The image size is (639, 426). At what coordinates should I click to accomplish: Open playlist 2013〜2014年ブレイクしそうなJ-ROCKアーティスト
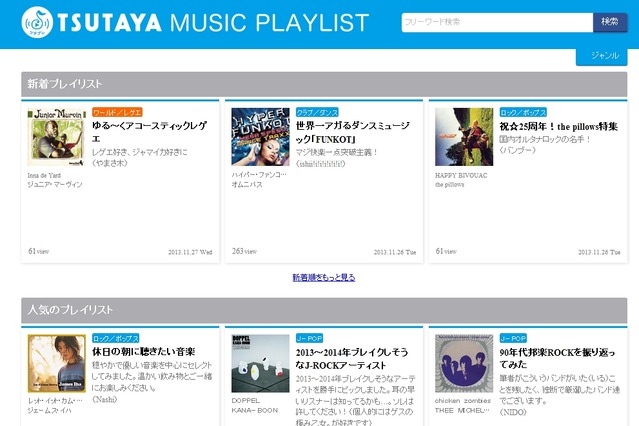352,358
